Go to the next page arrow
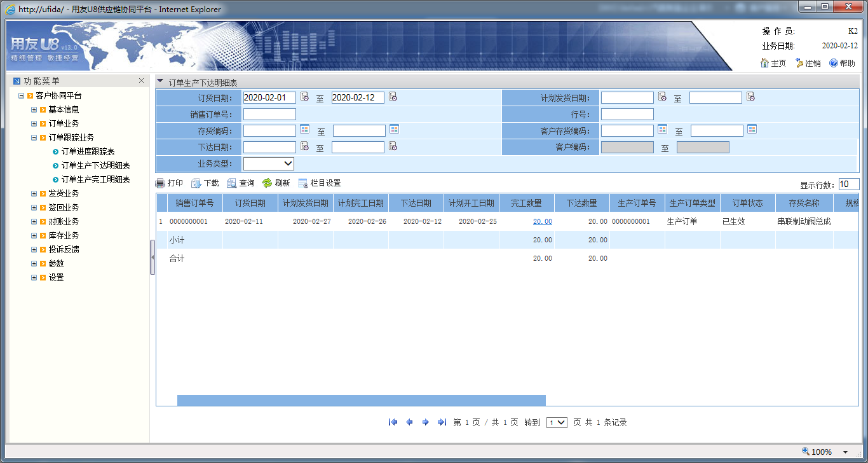 (426, 422)
